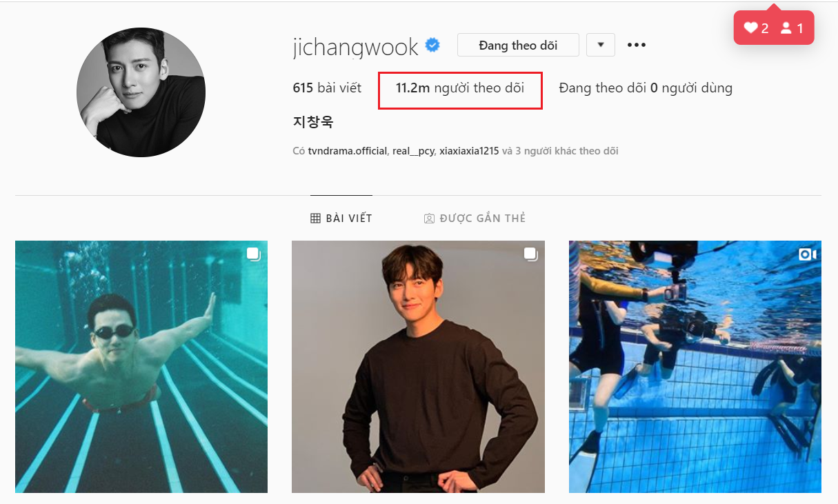Open the underwater swimming post thumbnail
The image size is (838, 504).
coord(141,367)
